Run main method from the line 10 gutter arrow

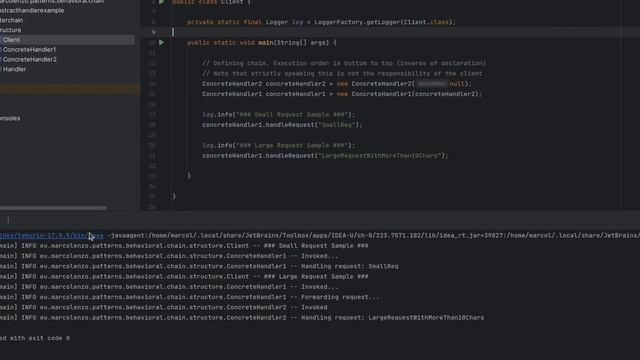click(162, 42)
